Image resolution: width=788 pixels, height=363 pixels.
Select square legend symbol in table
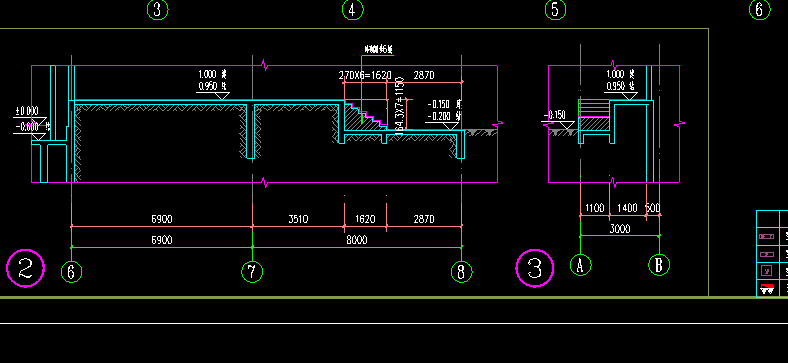(x=766, y=270)
